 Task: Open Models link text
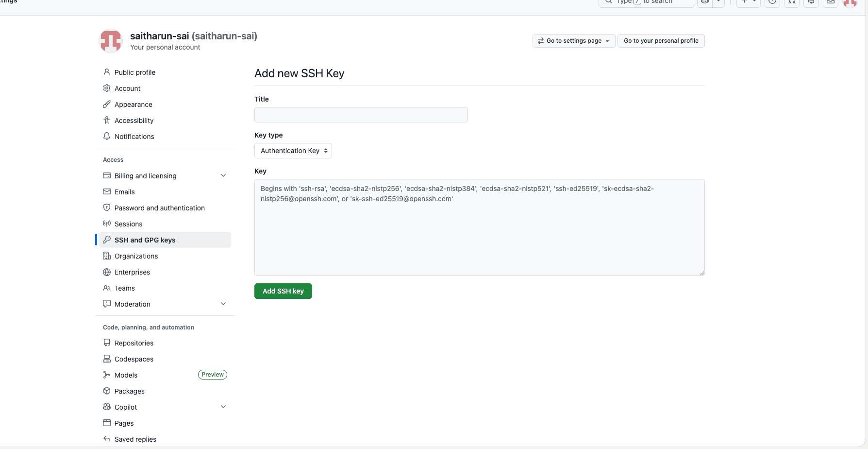[126, 375]
